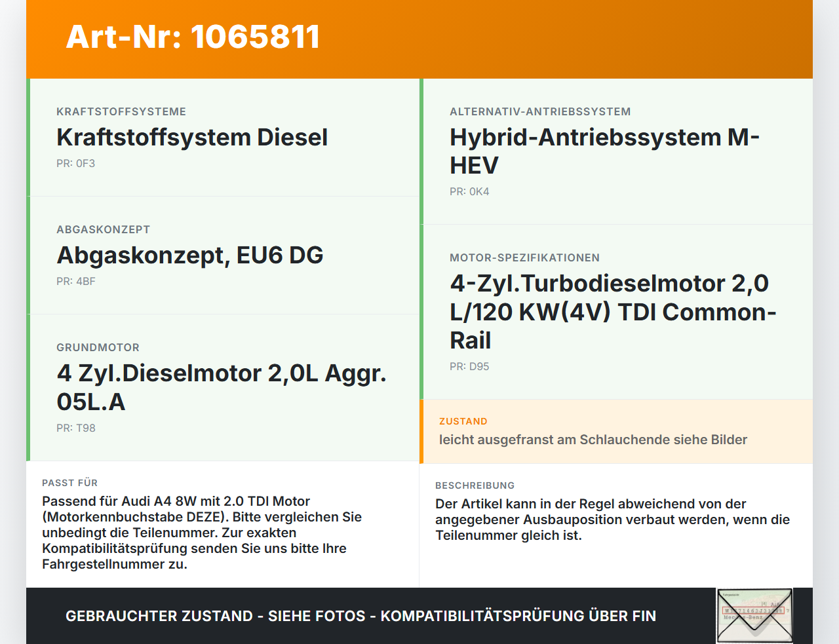
Task: Select the PR: D95 code
Action: click(469, 367)
